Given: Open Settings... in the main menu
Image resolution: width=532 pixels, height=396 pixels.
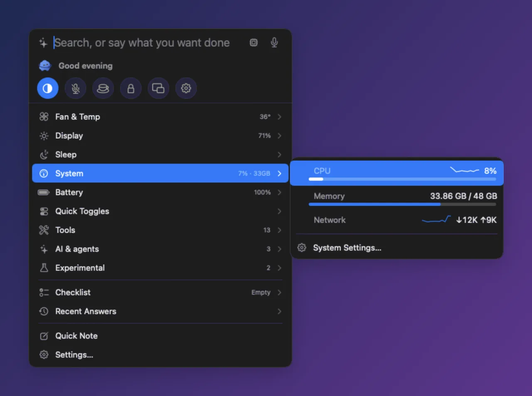Looking at the screenshot, I should (x=160, y=355).
